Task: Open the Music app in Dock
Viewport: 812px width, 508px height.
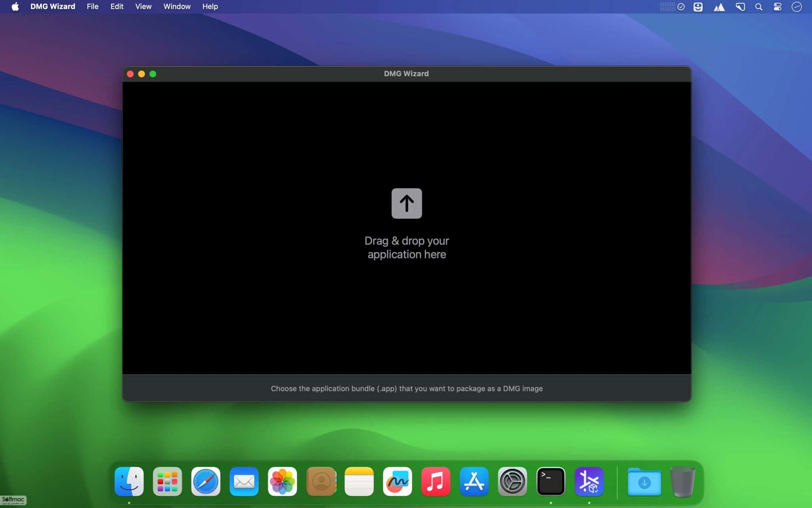Action: point(435,481)
